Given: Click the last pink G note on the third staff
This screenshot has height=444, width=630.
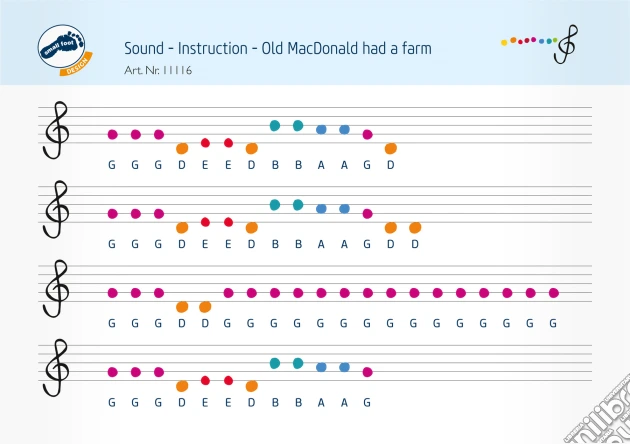Looking at the screenshot, I should [553, 293].
